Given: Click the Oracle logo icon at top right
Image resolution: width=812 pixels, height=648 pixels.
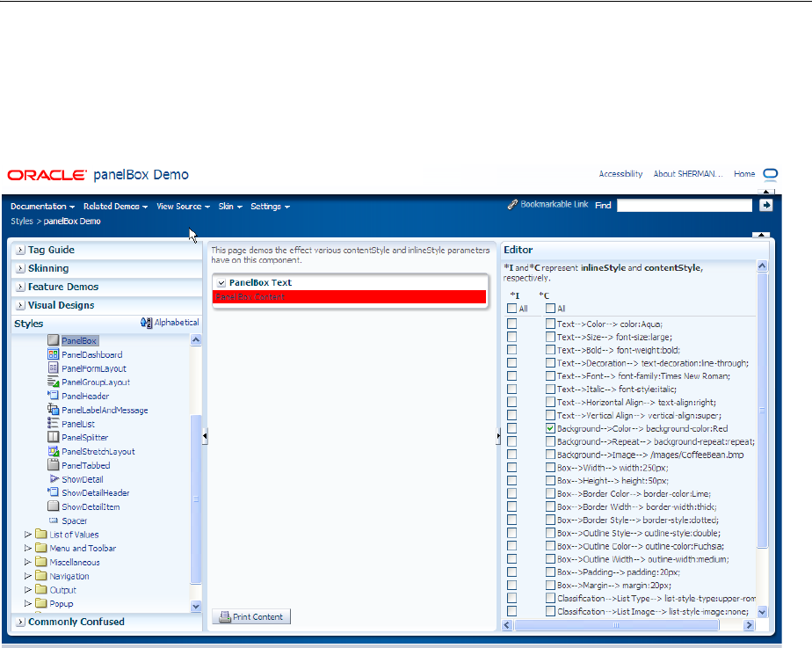Looking at the screenshot, I should tap(771, 175).
